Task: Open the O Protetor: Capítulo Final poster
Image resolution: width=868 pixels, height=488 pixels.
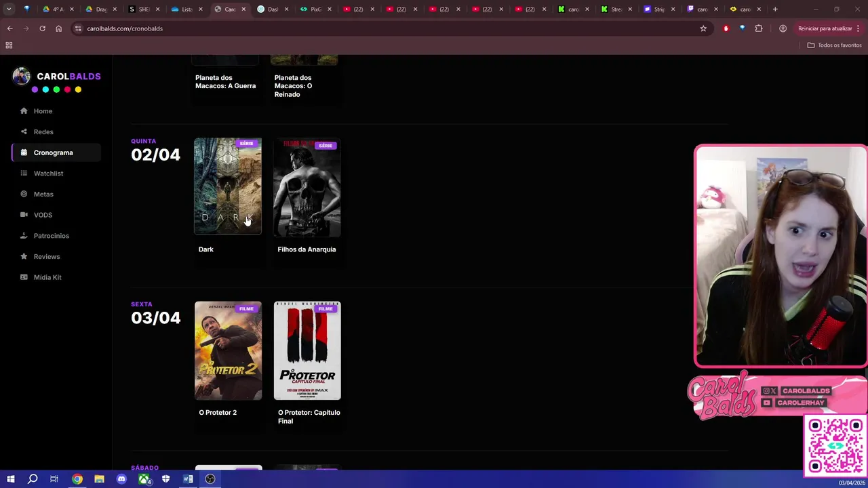Action: point(307,350)
